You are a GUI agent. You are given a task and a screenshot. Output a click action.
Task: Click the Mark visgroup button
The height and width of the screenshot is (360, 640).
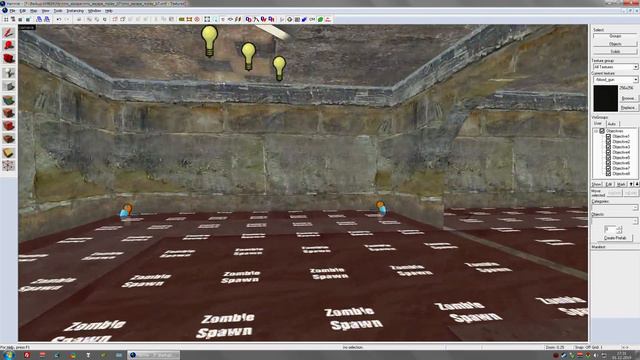pos(622,184)
